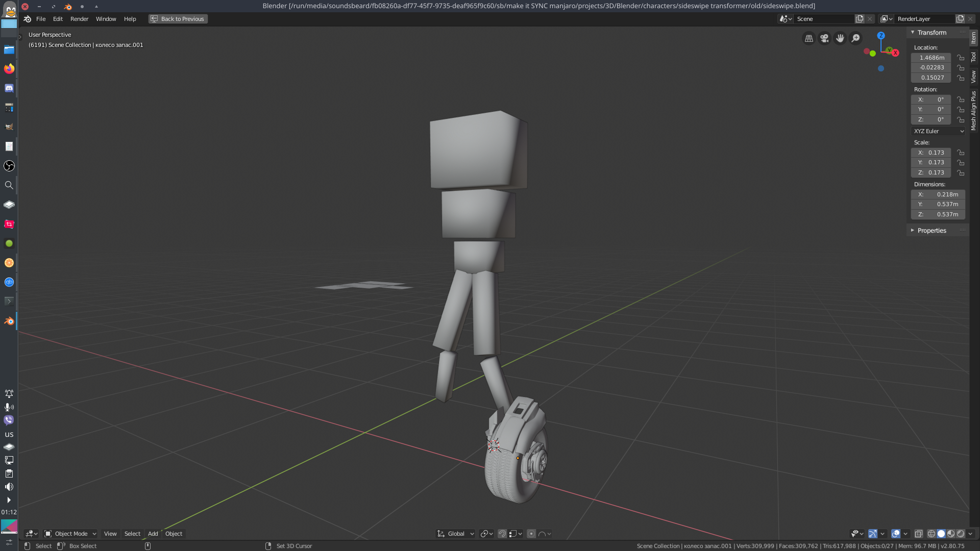Open the viewport Add menu
Viewport: 980px width, 551px height.
153,534
